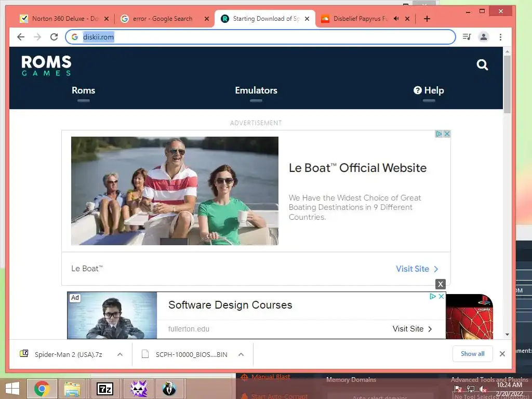The image size is (532, 399).
Task: Click the scrollbar down arrow
Action: [x=507, y=335]
